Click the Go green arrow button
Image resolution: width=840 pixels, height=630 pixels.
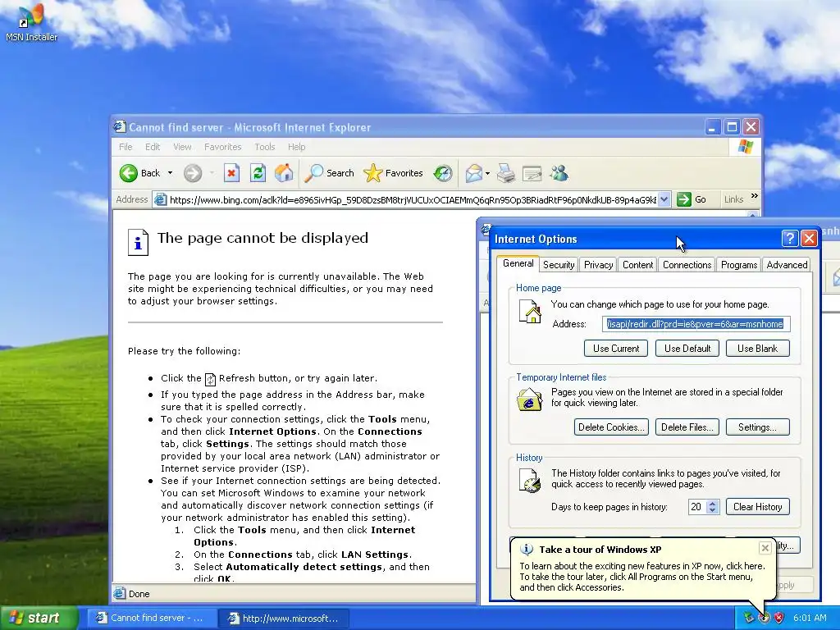[691, 199]
